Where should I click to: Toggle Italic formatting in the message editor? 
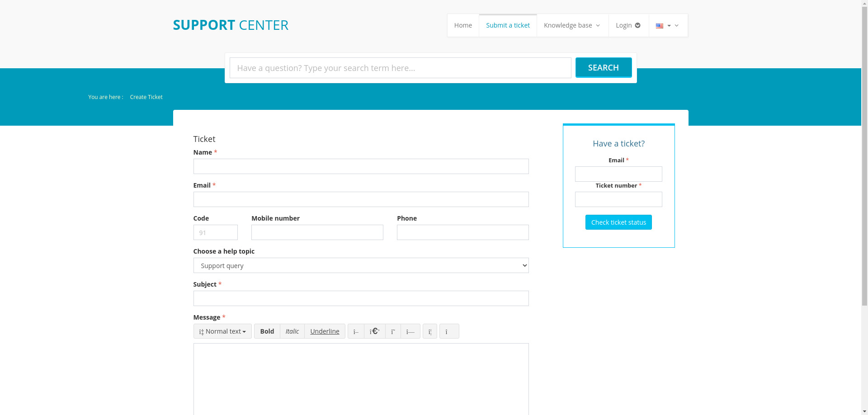pos(292,331)
